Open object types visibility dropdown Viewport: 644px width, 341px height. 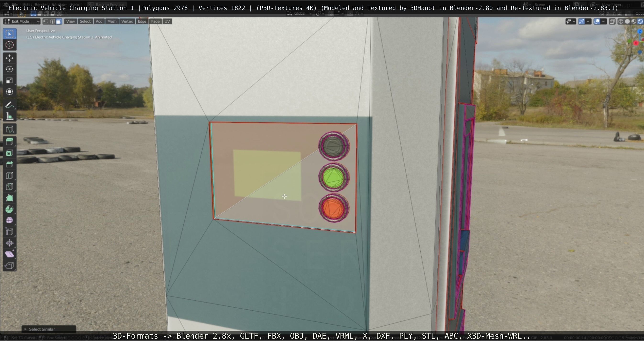tap(571, 22)
